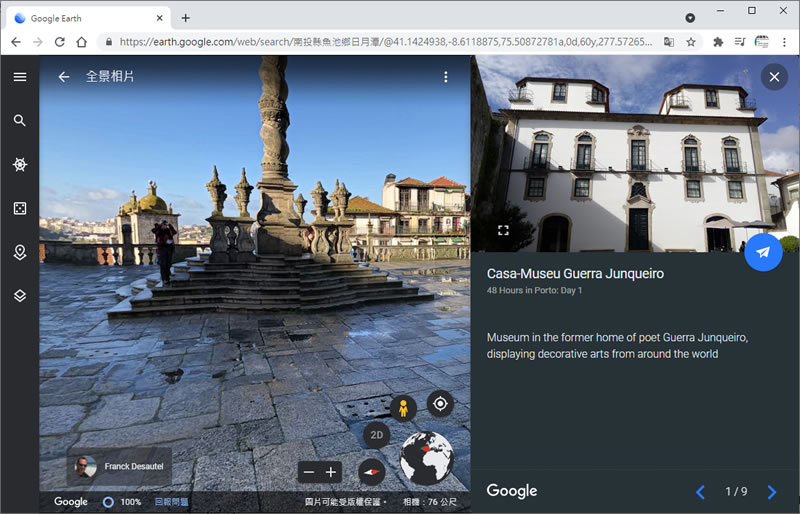Close the Casa-Museu Guerra Junqueiro card
Image resolution: width=800 pixels, height=514 pixels.
click(x=774, y=77)
